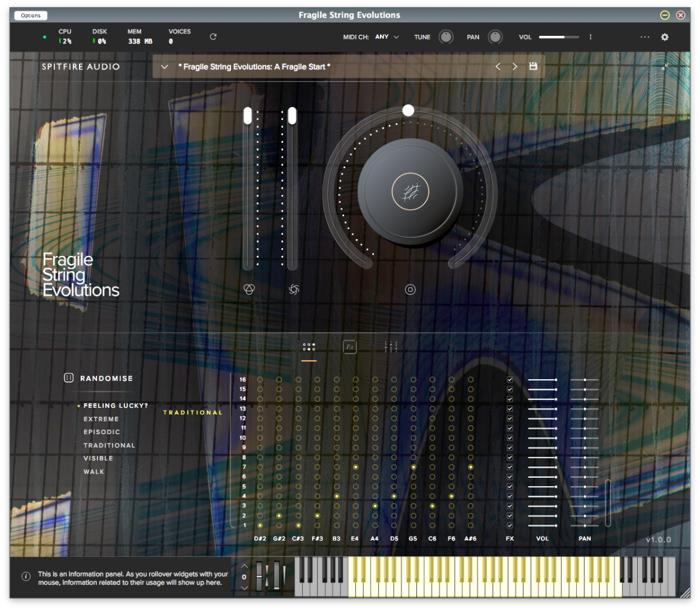Click the collapse view arrows icon
The image size is (700, 610).
point(664,66)
